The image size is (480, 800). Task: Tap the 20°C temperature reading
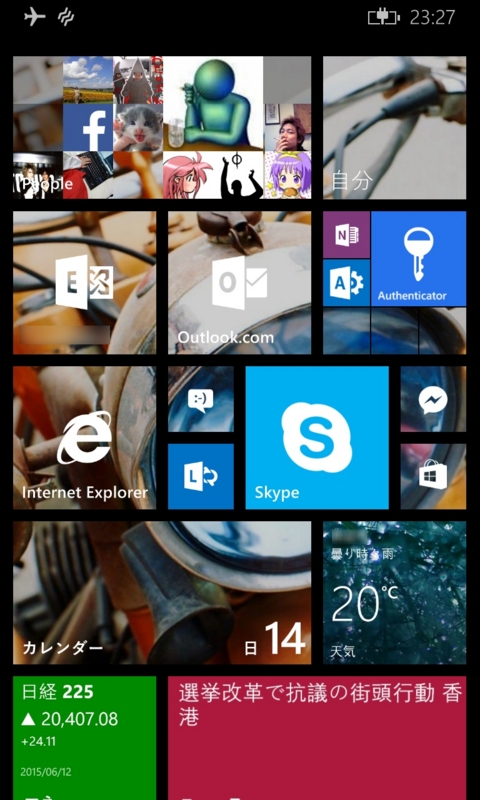pyautogui.click(x=365, y=604)
